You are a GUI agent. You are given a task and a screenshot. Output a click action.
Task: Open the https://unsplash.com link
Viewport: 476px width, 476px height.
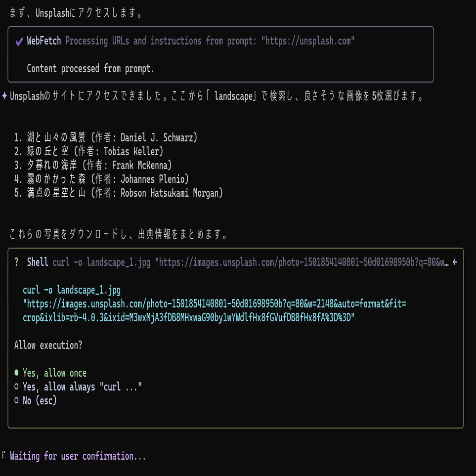pyautogui.click(x=309, y=41)
